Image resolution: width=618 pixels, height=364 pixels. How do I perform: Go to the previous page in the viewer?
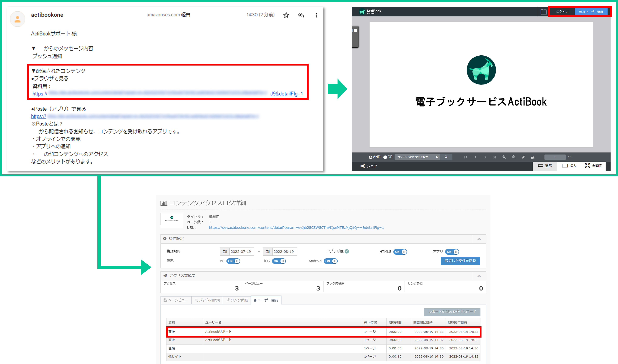coord(475,157)
